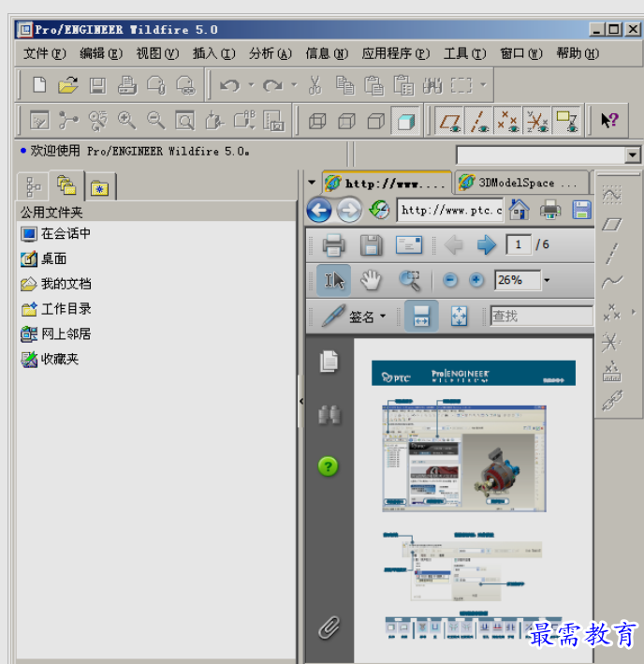This screenshot has width=644, height=664.
Task: Select the Wireframe display icon
Action: 317,122
